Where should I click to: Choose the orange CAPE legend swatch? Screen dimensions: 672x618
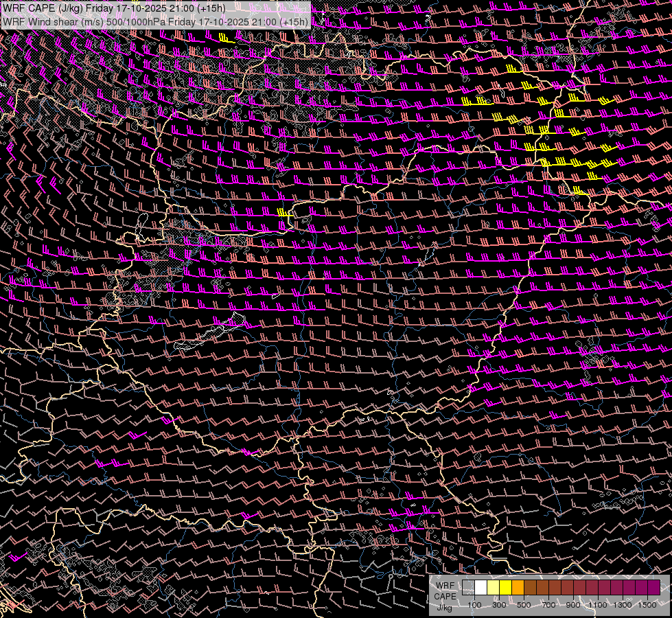click(x=518, y=587)
